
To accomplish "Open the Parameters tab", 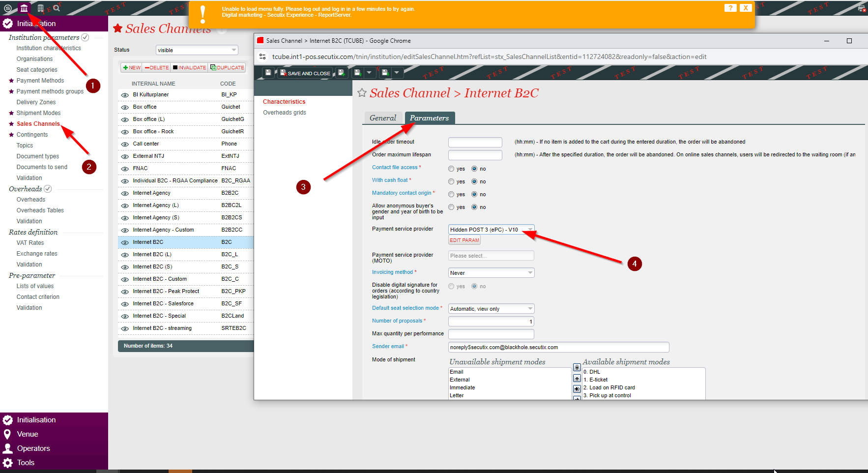I will (429, 118).
